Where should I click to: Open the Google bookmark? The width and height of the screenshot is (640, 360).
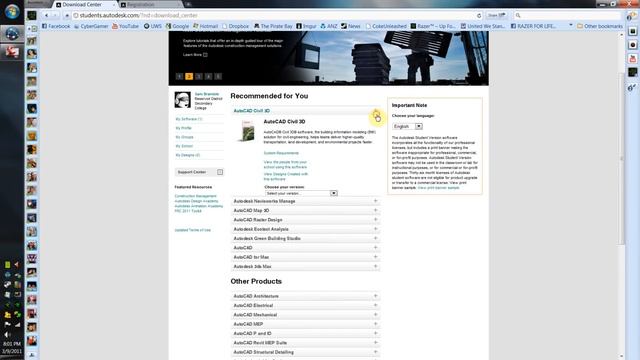pyautogui.click(x=177, y=26)
